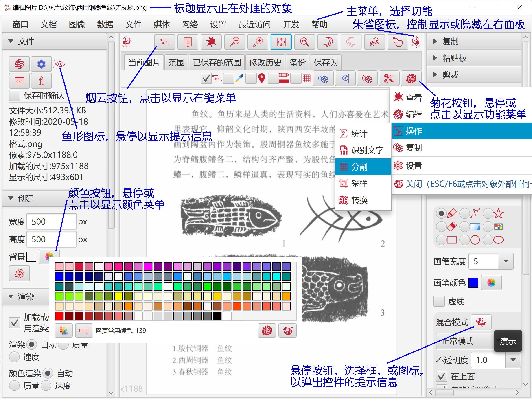
Task: Click the red round flower toolbar button
Action: [367, 78]
